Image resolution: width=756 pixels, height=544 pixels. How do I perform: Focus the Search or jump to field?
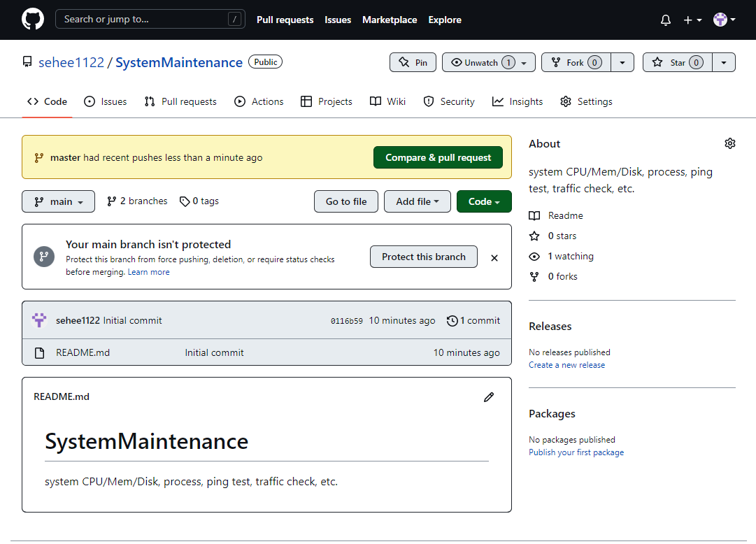coord(150,20)
